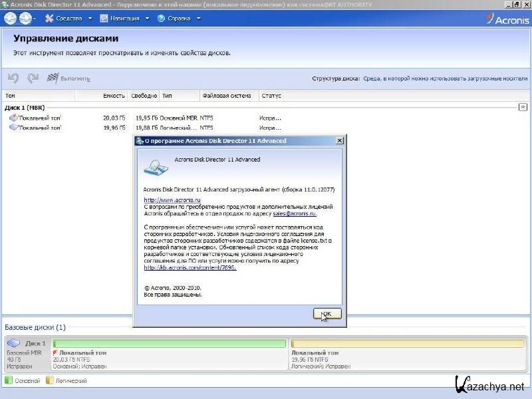
Task: Click the first Локальный том volume icon
Action: 13,118
